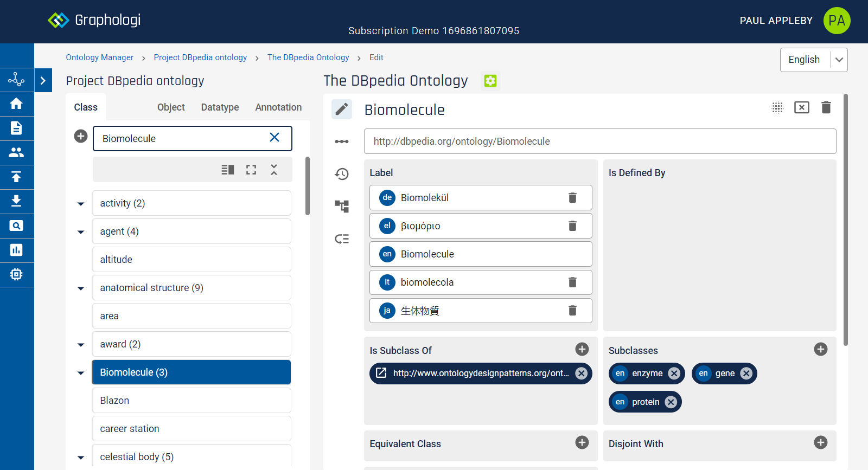
Task: Expand the agent (4) tree node
Action: point(81,232)
